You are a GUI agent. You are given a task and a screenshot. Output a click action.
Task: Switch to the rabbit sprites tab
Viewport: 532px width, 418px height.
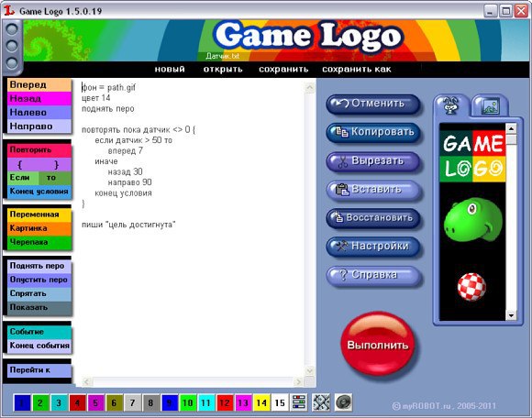(451, 105)
